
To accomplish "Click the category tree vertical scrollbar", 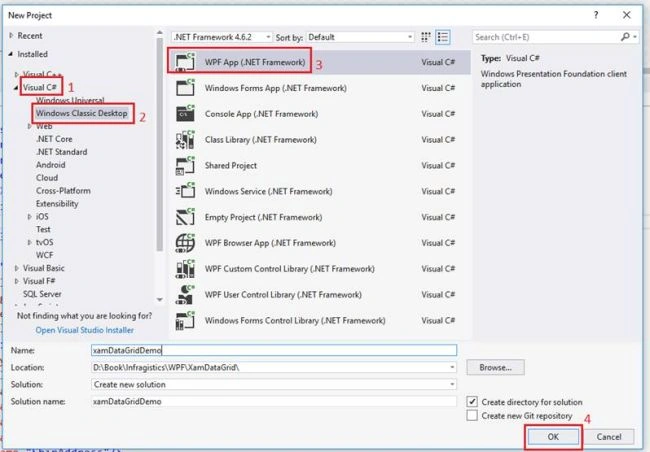I will tap(160, 145).
